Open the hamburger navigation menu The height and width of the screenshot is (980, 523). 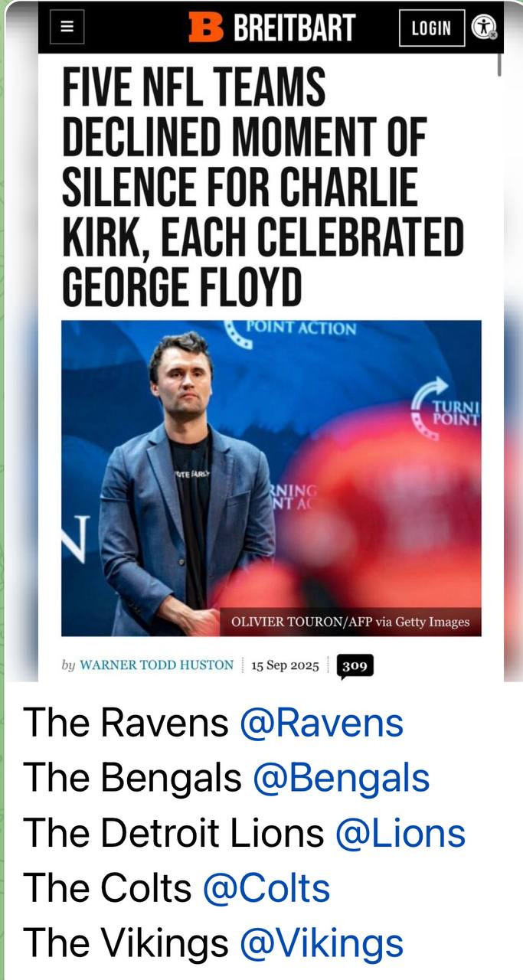[67, 28]
